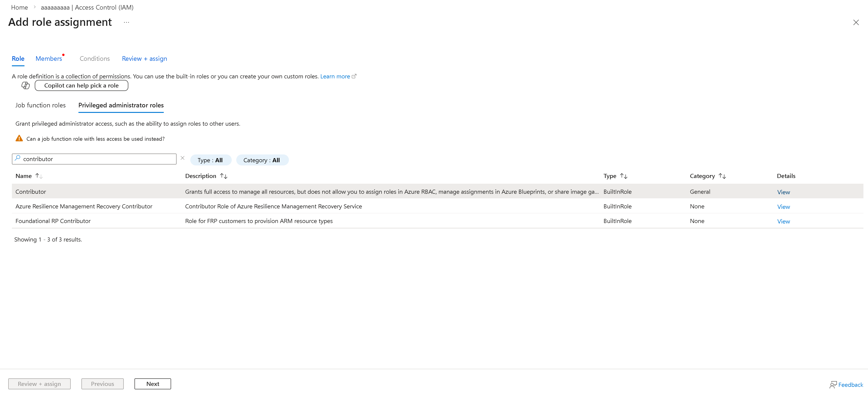Switch to the Members tab
868x393 pixels.
pyautogui.click(x=49, y=58)
